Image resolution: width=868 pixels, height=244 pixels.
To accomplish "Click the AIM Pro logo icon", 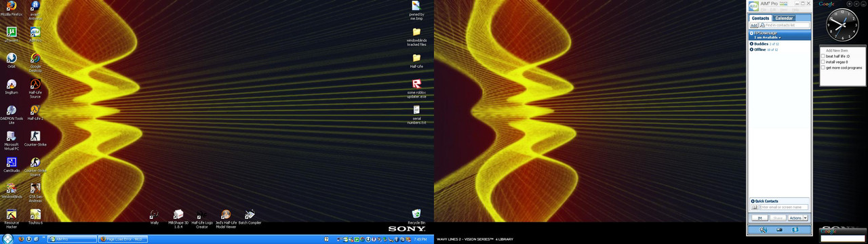I will pos(753,6).
